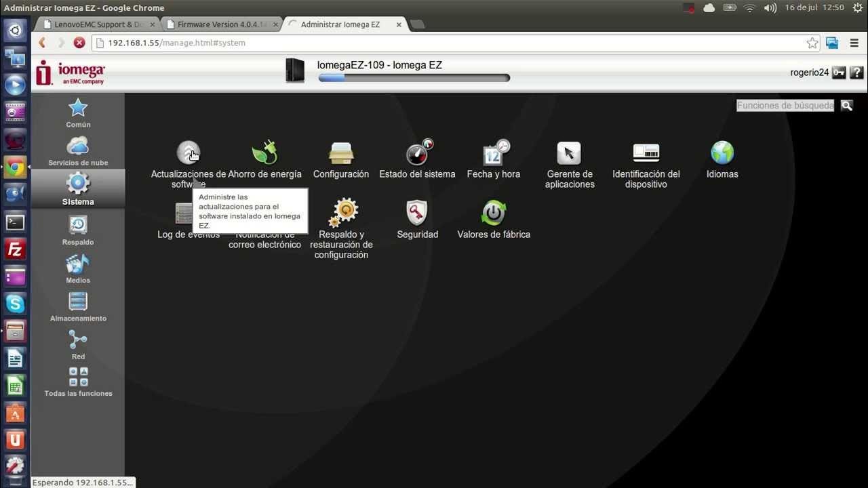Select Respaldo in the sidebar
Image resolution: width=868 pixels, height=488 pixels.
coord(78,230)
